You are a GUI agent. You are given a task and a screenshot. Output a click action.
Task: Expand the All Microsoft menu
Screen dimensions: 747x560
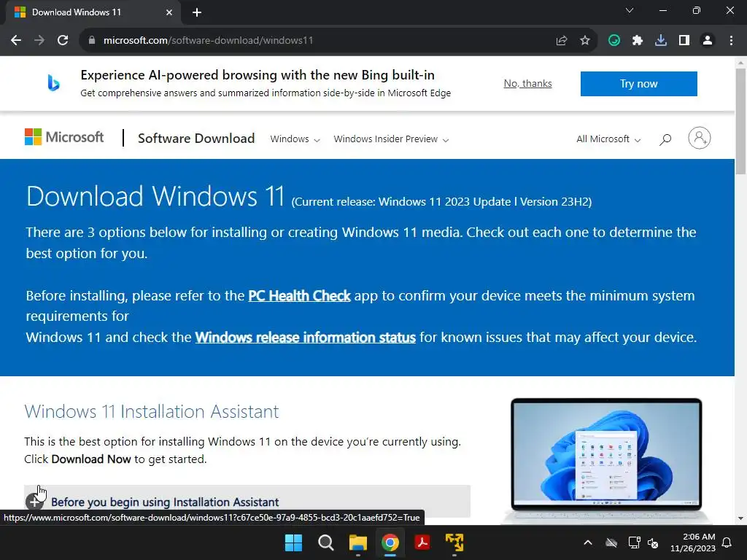click(x=608, y=139)
